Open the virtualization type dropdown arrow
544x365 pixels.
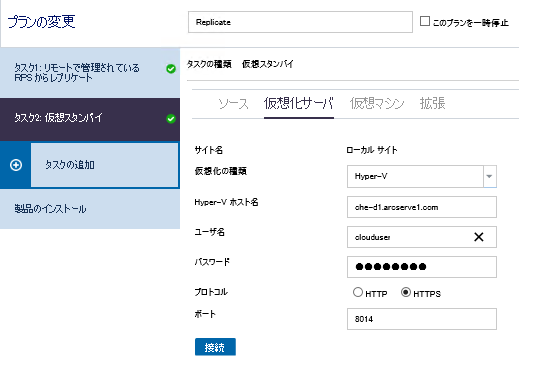pos(490,176)
